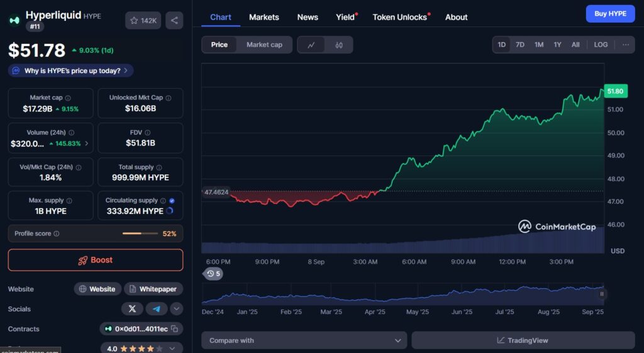Viewport: 644px width, 353px height.
Task: Click the 999.99M HYPE total supply value
Action: tap(140, 177)
